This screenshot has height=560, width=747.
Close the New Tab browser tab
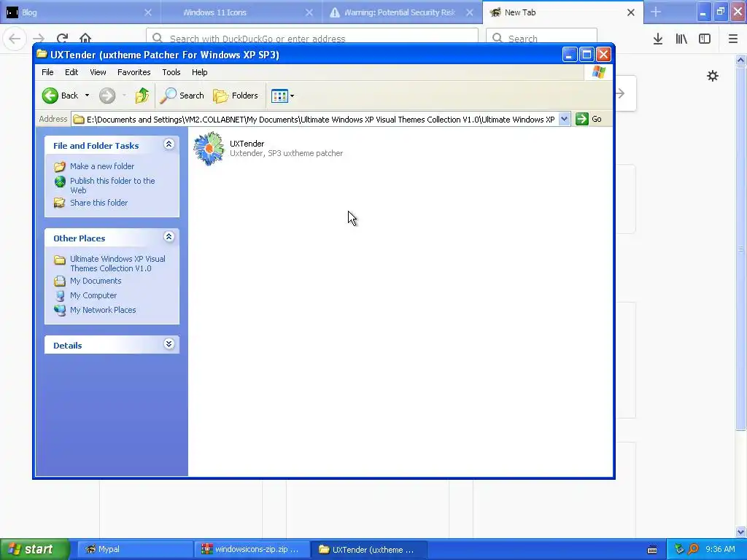pos(631,12)
